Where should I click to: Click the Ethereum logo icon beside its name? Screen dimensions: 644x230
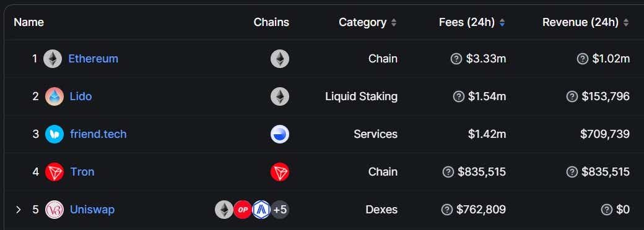pos(53,59)
